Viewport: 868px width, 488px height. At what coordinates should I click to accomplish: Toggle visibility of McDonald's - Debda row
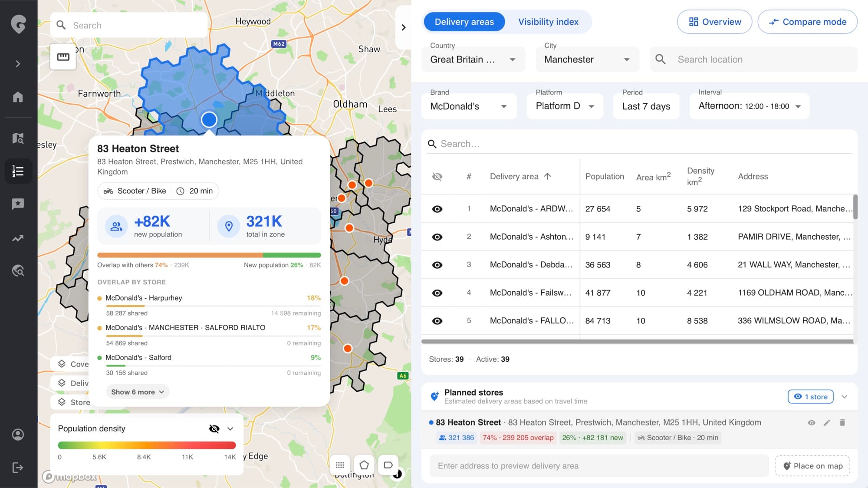[x=437, y=265]
